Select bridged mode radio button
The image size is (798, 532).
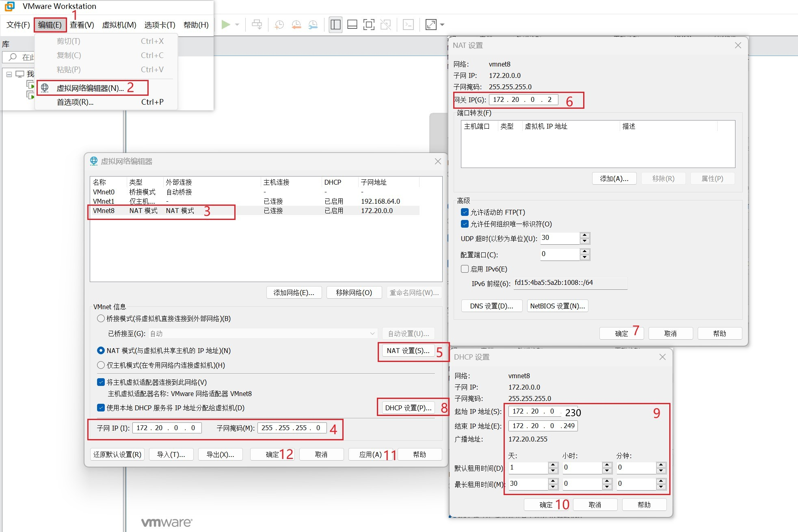pos(101,319)
